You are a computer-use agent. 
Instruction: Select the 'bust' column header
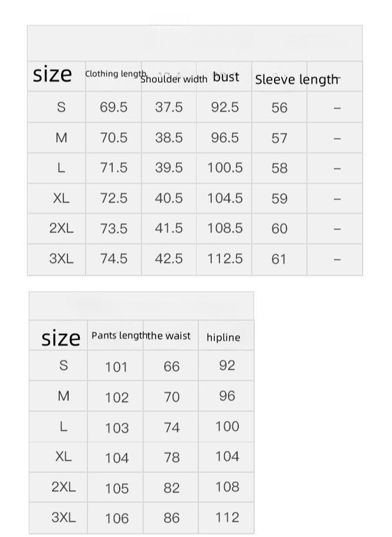point(226,77)
